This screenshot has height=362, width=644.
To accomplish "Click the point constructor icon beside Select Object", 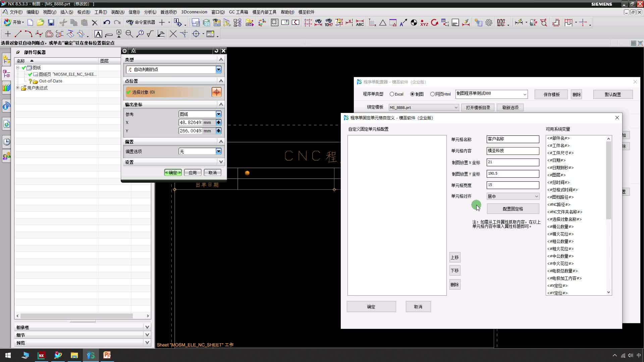I will coord(217,92).
